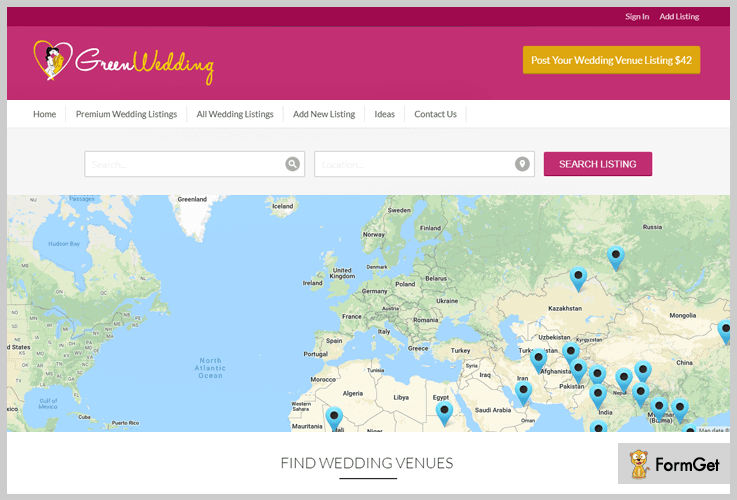
Task: Click the GreenWedding heart logo
Action: point(53,60)
